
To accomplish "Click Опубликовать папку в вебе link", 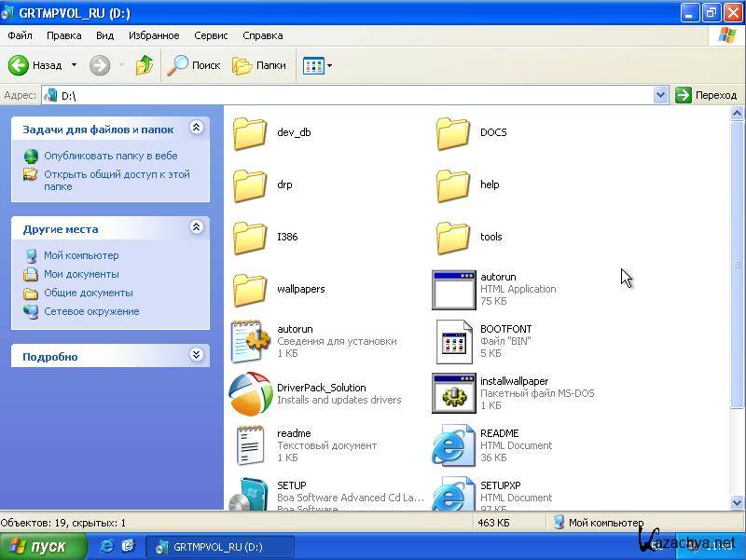I will tap(110, 156).
